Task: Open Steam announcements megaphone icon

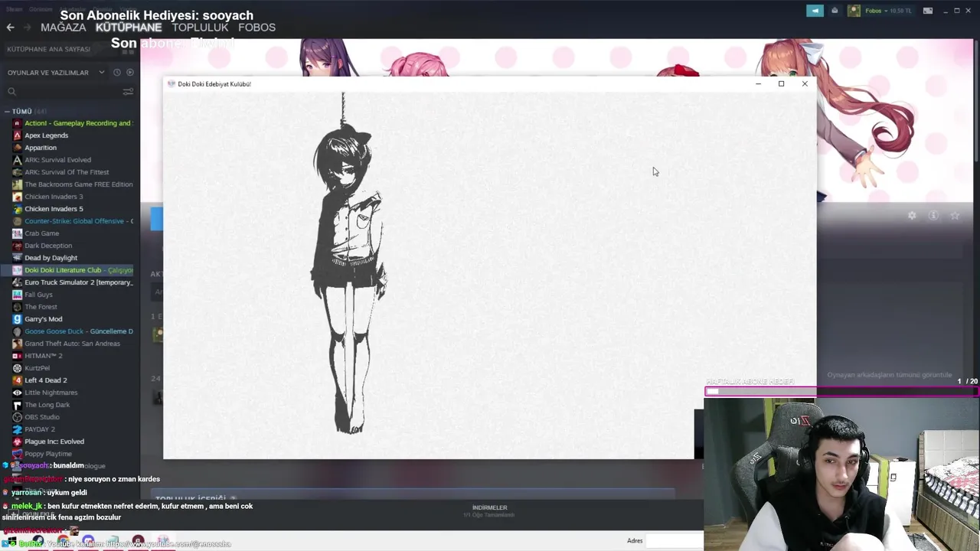Action: point(815,11)
